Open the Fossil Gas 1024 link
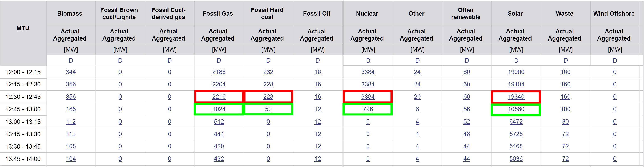 (219, 109)
